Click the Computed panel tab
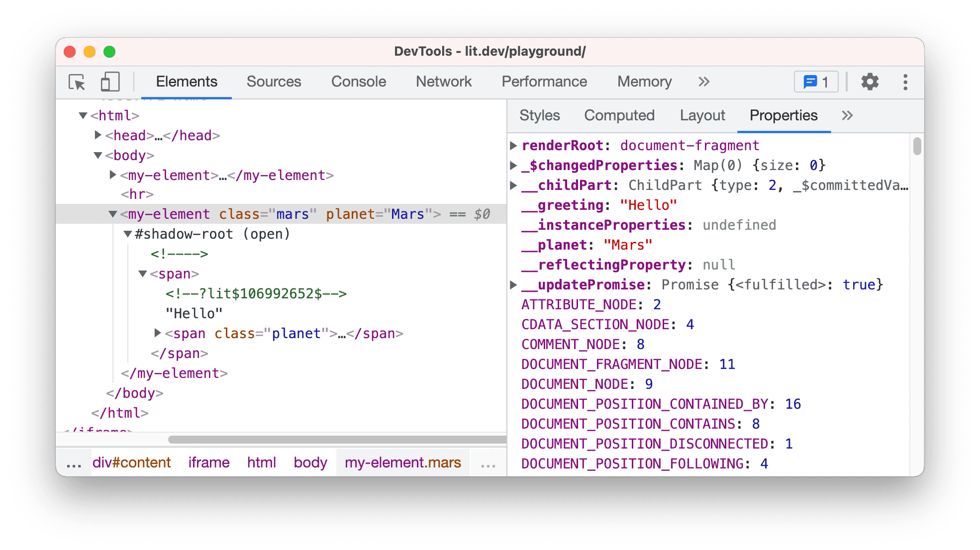Viewport: 980px width, 550px height. (620, 115)
